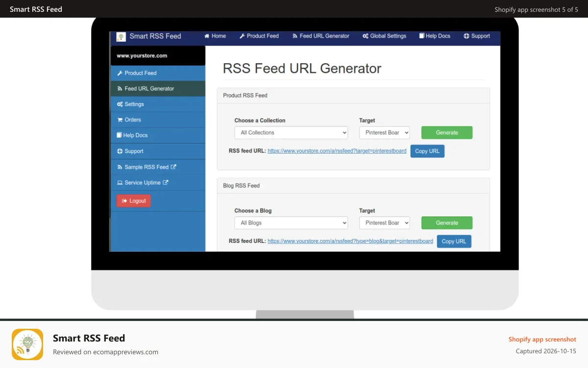Open Help Docs in top navigation
The height and width of the screenshot is (368, 588).
click(x=435, y=36)
